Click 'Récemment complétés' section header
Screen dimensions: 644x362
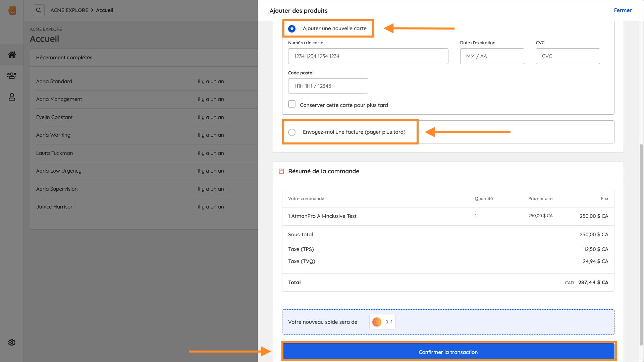click(x=64, y=58)
